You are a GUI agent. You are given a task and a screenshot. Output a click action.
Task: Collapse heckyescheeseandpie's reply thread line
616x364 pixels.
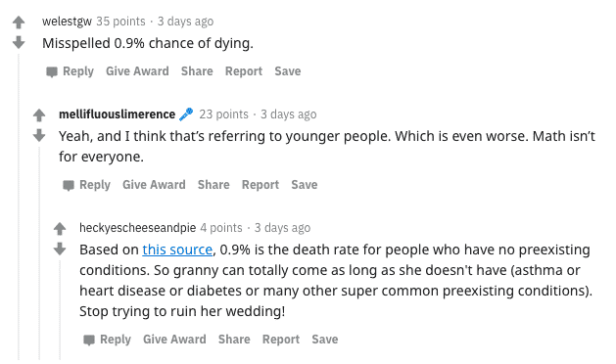(60, 310)
